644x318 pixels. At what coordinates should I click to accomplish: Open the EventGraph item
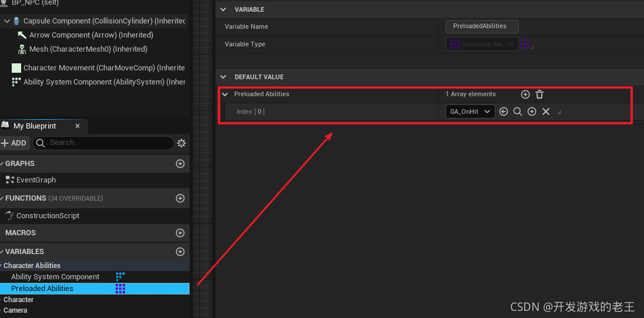click(x=36, y=180)
